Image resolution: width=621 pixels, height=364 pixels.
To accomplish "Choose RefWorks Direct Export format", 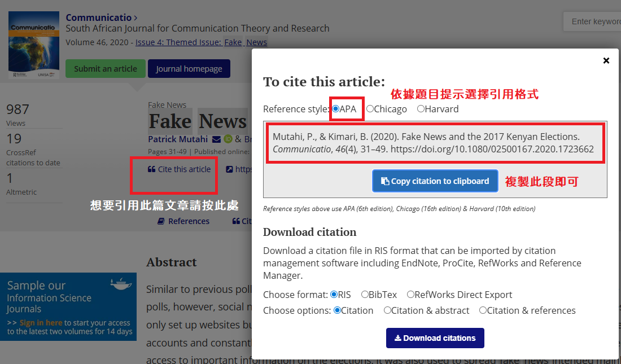I will pos(410,295).
